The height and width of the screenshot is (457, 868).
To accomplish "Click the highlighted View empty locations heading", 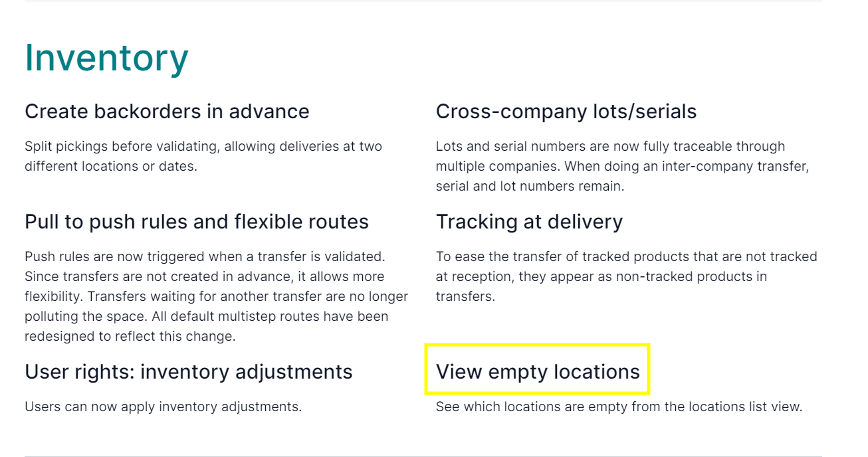I will click(x=538, y=372).
